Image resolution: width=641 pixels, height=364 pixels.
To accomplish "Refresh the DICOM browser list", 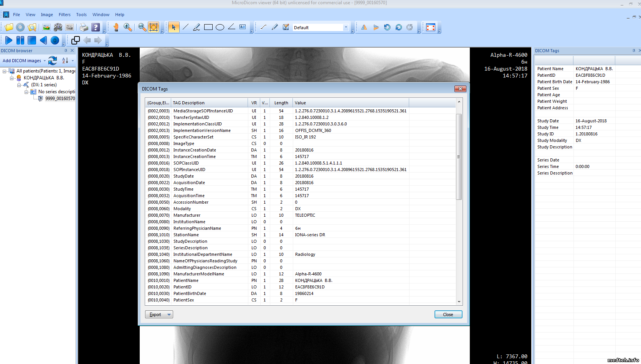I will point(53,61).
